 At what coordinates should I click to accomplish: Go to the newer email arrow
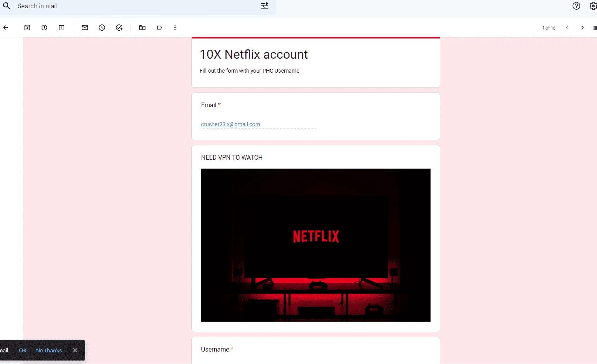[x=567, y=28]
